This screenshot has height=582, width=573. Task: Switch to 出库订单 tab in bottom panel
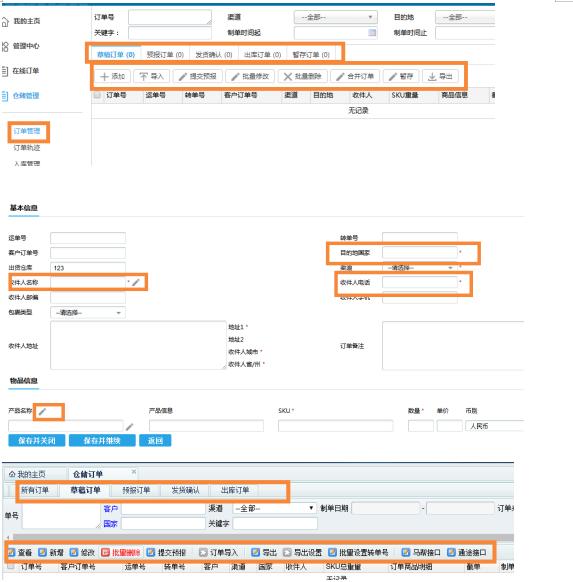coord(235,490)
